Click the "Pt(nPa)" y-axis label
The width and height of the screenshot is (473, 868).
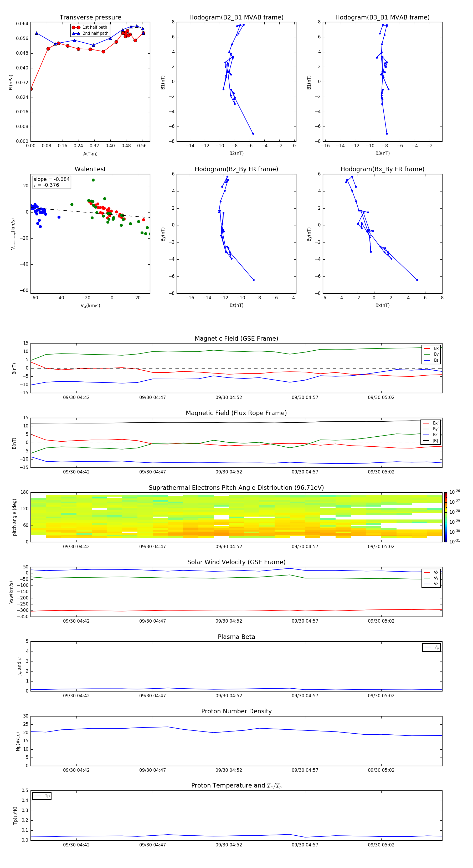(11, 82)
